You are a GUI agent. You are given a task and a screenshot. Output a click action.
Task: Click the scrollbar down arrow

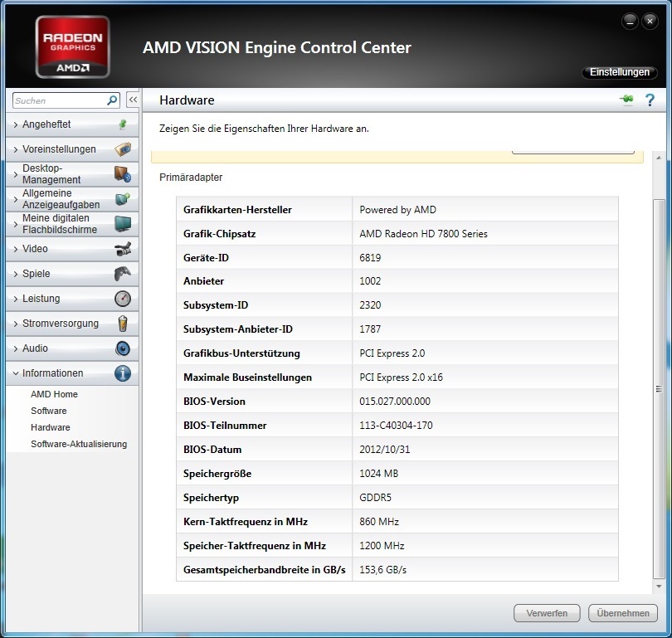[x=659, y=587]
